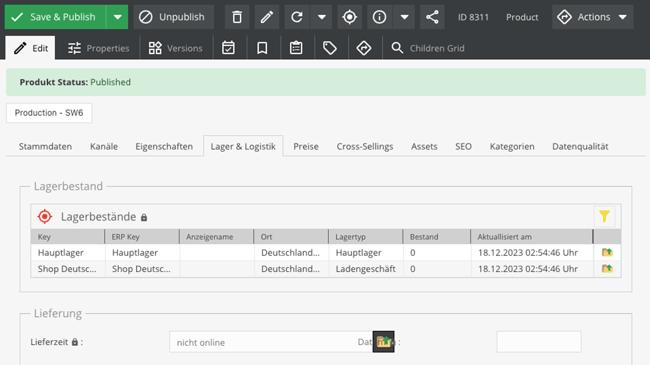
Task: Select the Kanäle tab
Action: coord(104,146)
